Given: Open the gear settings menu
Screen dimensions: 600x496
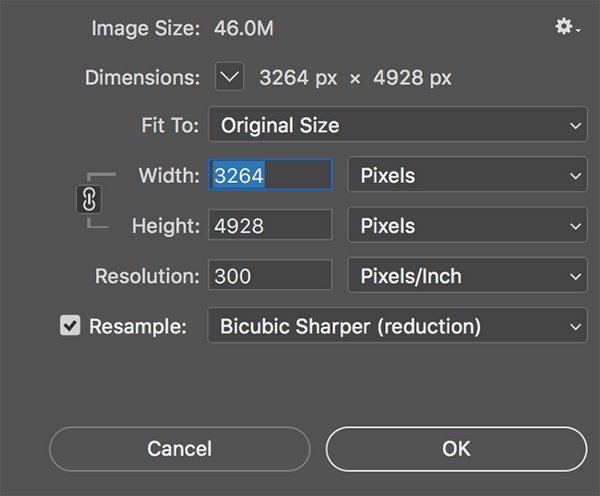Looking at the screenshot, I should pos(566,28).
